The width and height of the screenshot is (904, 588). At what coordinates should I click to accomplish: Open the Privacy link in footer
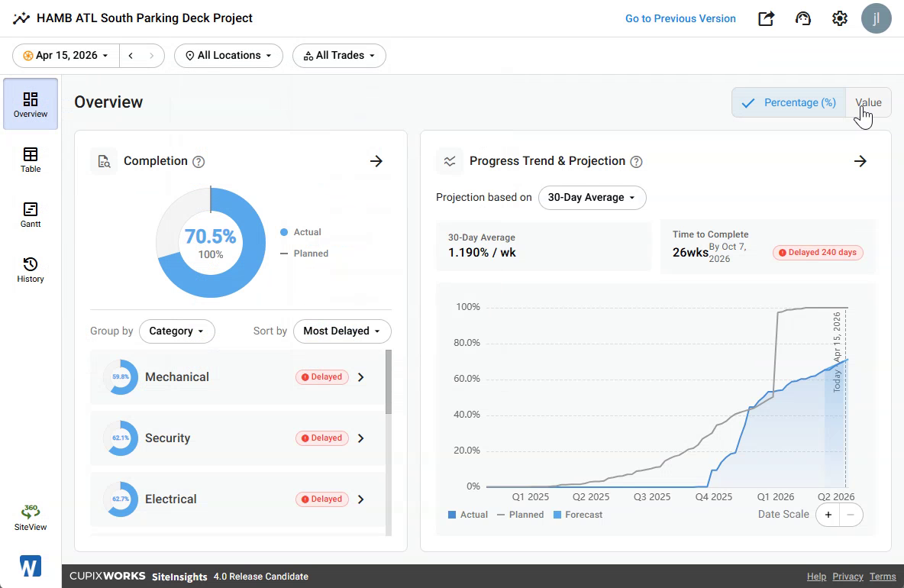(x=847, y=577)
